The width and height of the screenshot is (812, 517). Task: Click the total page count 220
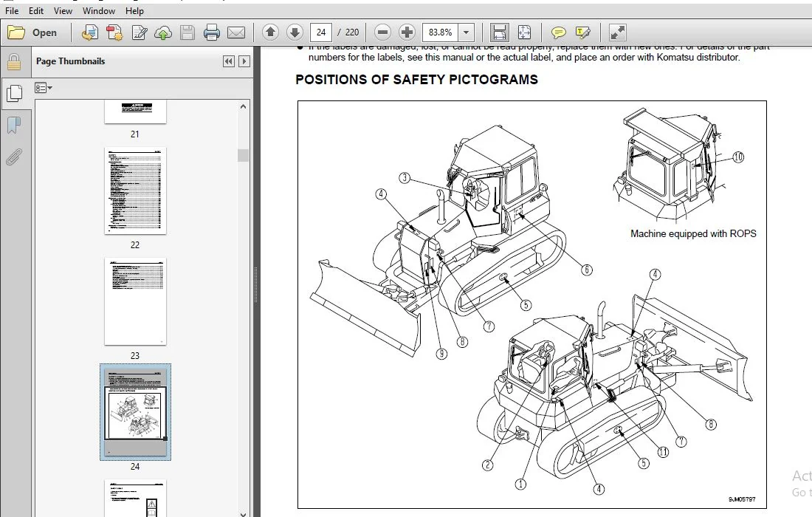tap(352, 32)
